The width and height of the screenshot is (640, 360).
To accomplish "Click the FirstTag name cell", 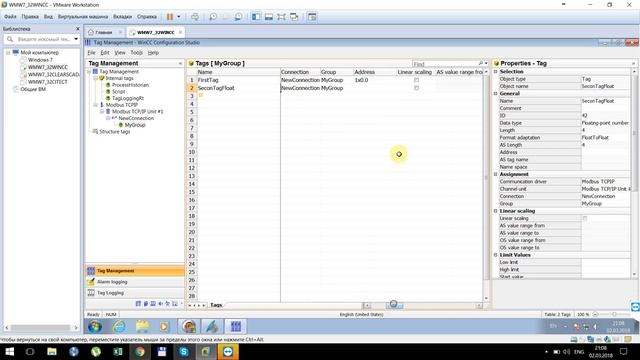I will (x=238, y=80).
